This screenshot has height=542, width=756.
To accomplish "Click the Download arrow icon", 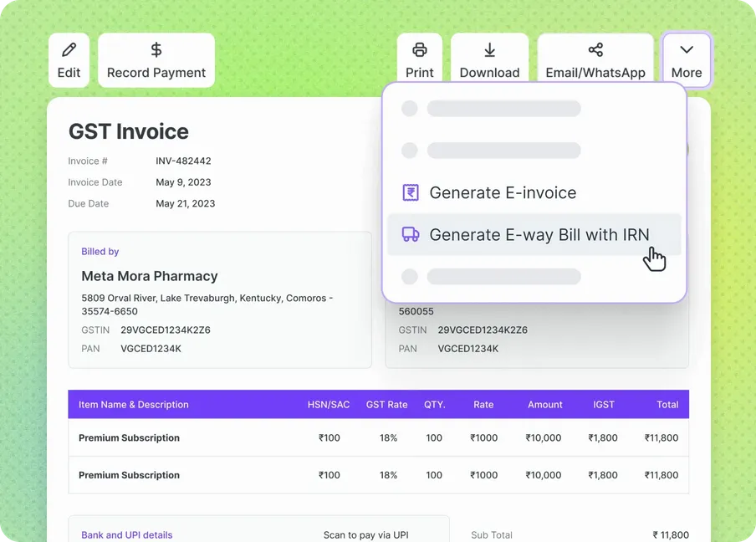I will pyautogui.click(x=489, y=49).
